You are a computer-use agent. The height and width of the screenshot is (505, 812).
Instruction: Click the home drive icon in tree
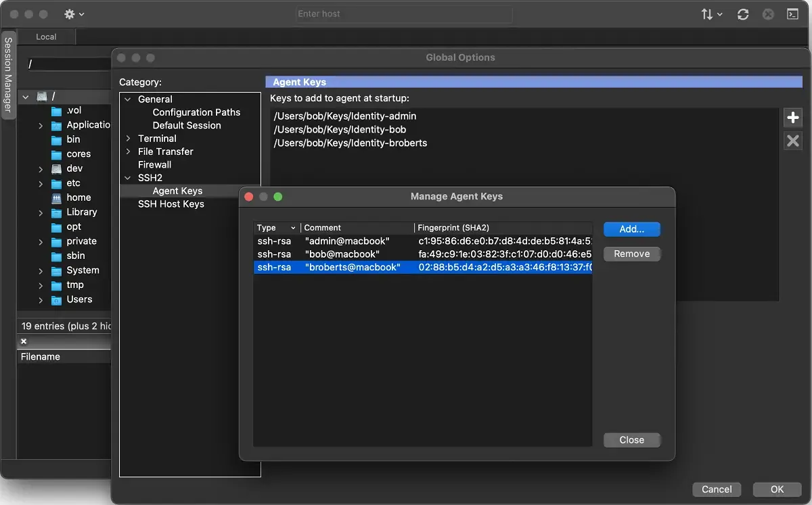click(57, 198)
